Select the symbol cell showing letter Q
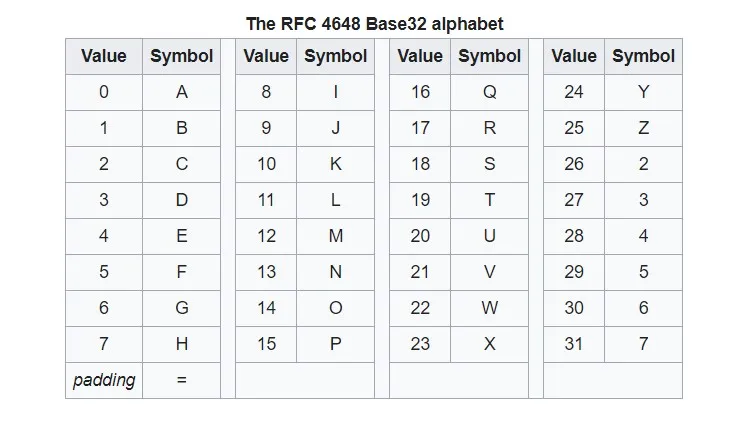Viewport: 743px width, 421px height. 489,92
